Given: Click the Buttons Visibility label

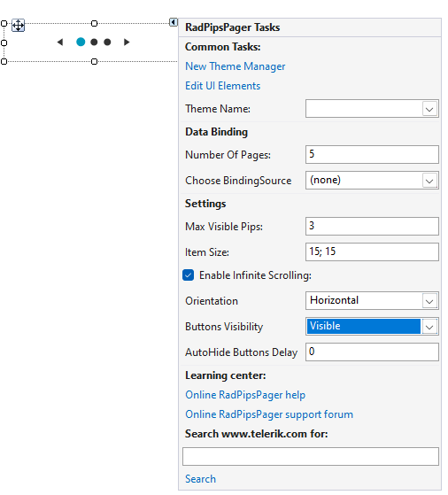Looking at the screenshot, I should 224,327.
